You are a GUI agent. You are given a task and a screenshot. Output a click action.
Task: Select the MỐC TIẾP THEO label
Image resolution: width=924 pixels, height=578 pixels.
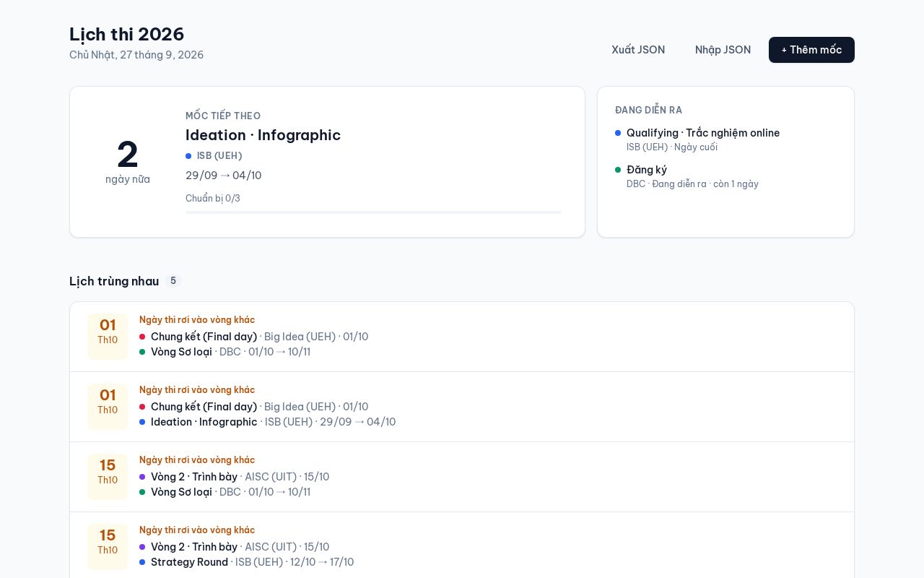[223, 116]
